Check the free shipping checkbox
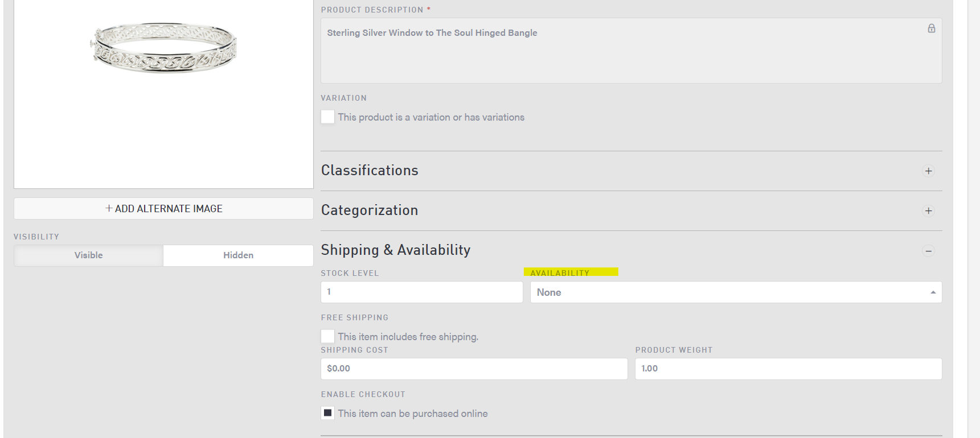Viewport: 980px width, 438px height. (x=327, y=336)
